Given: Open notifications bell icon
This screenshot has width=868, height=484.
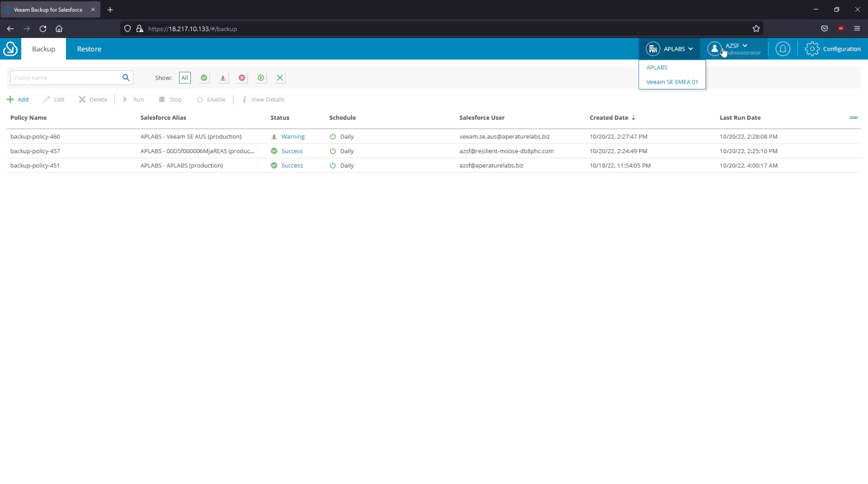Looking at the screenshot, I should coord(782,49).
